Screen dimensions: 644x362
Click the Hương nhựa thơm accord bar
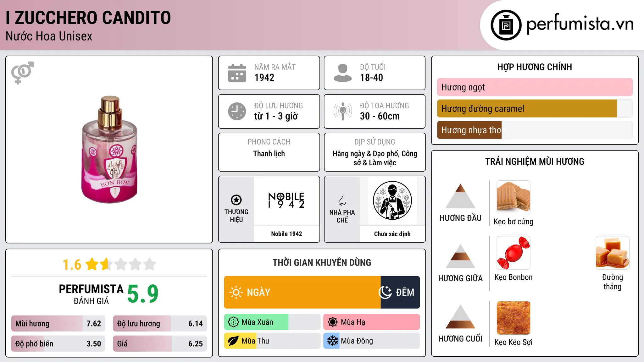coord(535,130)
